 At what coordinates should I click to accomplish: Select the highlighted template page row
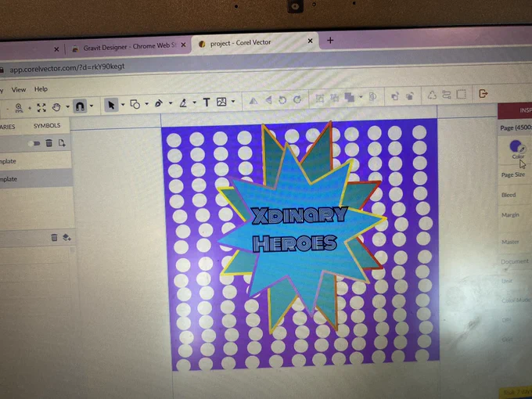36,179
